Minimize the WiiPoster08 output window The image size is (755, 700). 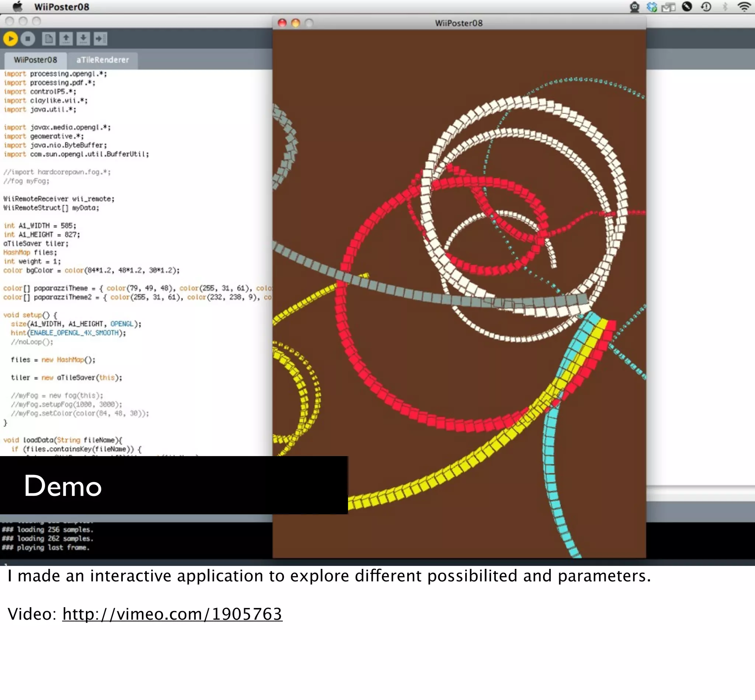[296, 23]
